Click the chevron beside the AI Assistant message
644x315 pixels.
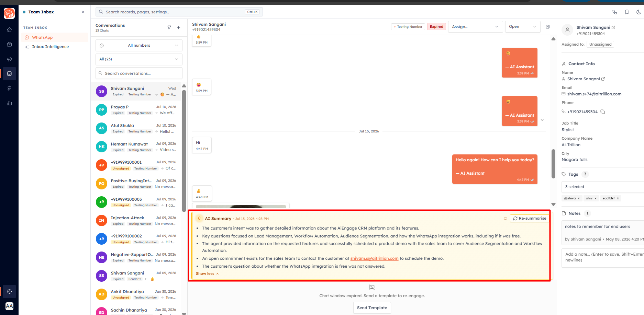(542, 120)
